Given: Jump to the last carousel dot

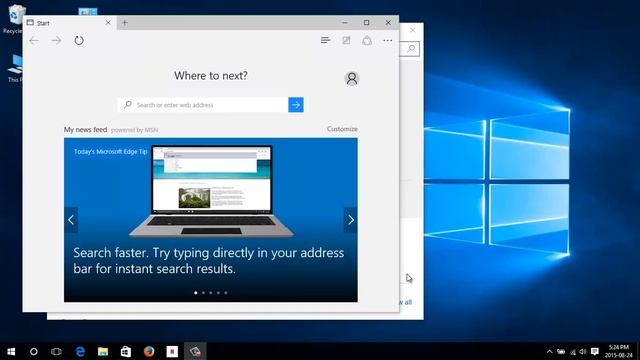Looking at the screenshot, I should [x=226, y=293].
